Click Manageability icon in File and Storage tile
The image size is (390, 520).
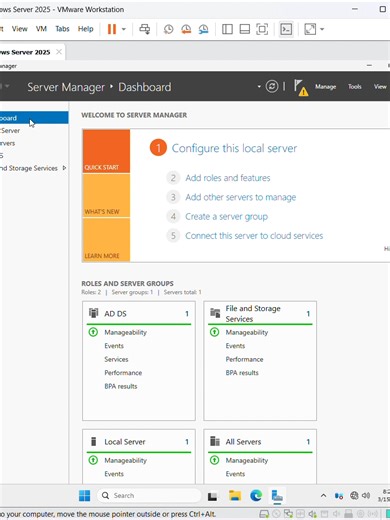[214, 332]
